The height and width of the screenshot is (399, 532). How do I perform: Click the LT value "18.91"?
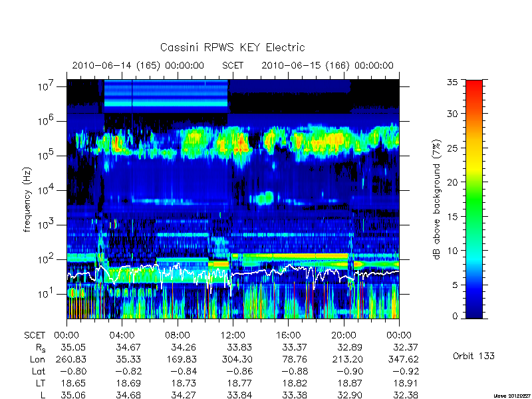pyautogui.click(x=405, y=383)
